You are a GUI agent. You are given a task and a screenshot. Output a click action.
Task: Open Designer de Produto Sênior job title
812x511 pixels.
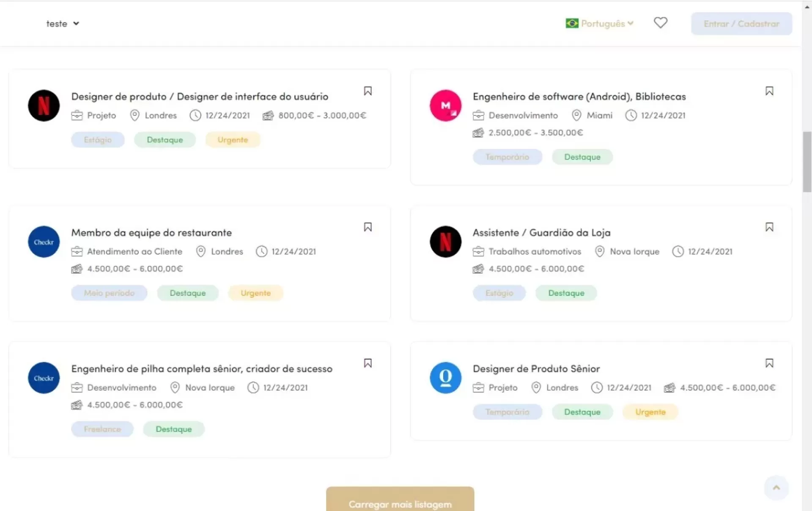[536, 368]
